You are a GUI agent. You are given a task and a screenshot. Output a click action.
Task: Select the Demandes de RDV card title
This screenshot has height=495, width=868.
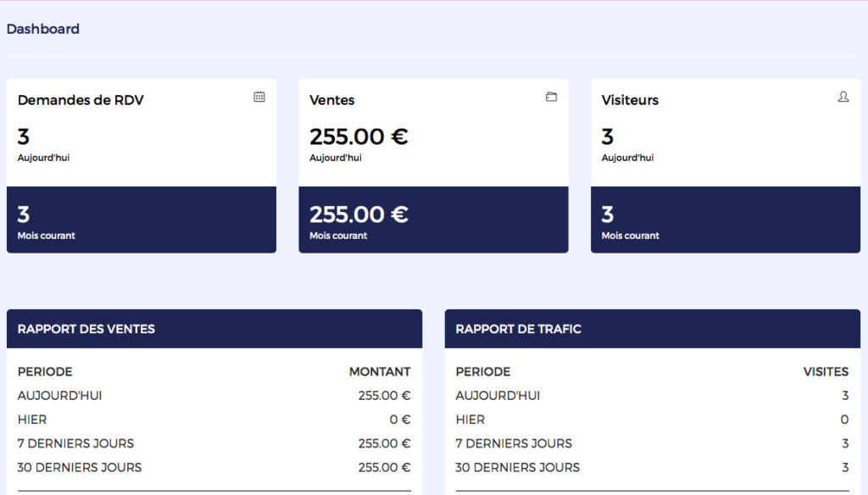(x=81, y=100)
